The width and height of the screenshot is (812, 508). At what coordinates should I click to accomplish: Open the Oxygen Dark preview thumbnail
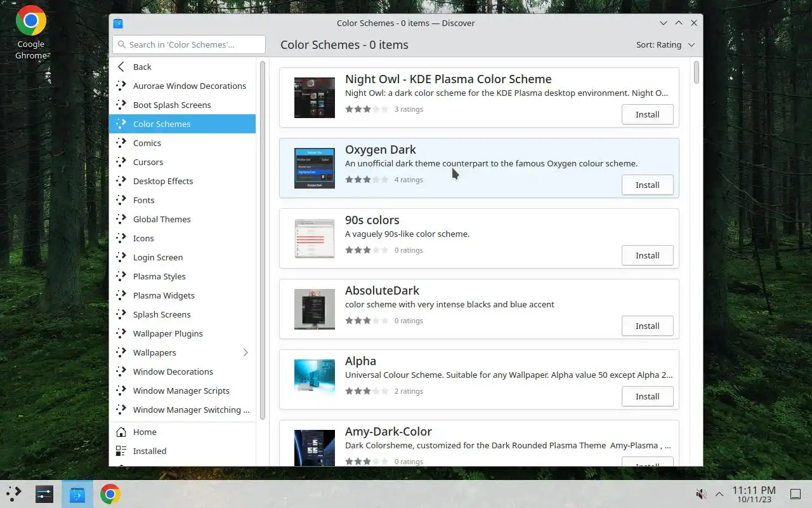point(315,168)
